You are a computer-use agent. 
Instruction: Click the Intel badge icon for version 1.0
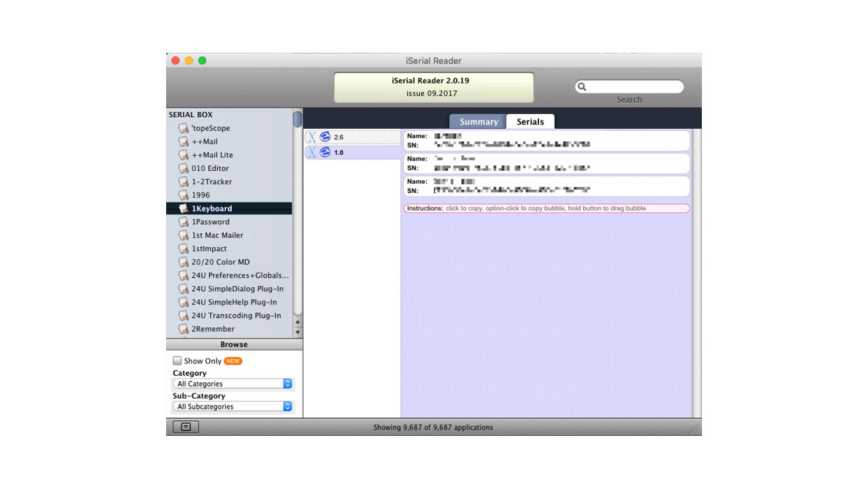[325, 152]
